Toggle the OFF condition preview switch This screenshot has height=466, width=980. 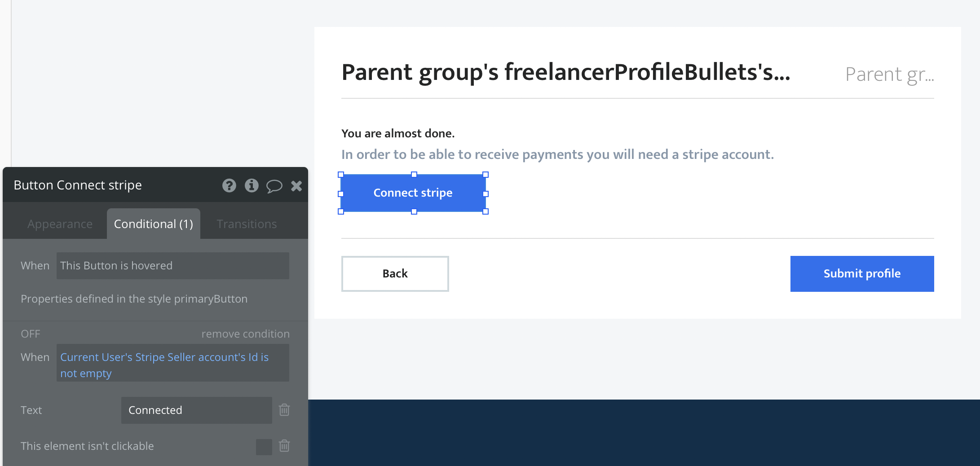(31, 334)
